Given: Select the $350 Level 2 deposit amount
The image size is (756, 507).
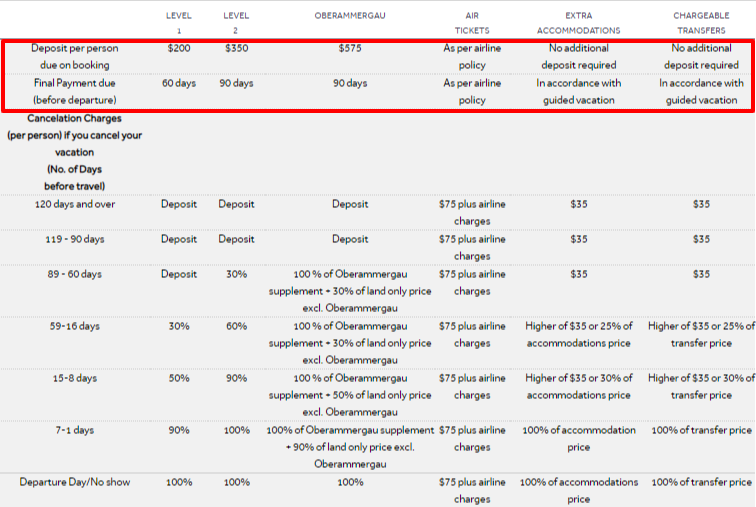Looking at the screenshot, I should coord(236,48).
